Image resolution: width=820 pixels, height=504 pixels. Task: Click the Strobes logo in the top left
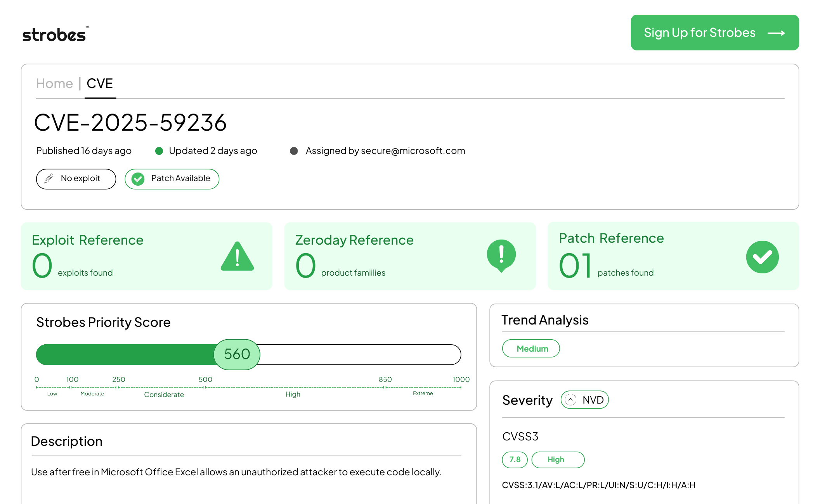tap(54, 34)
